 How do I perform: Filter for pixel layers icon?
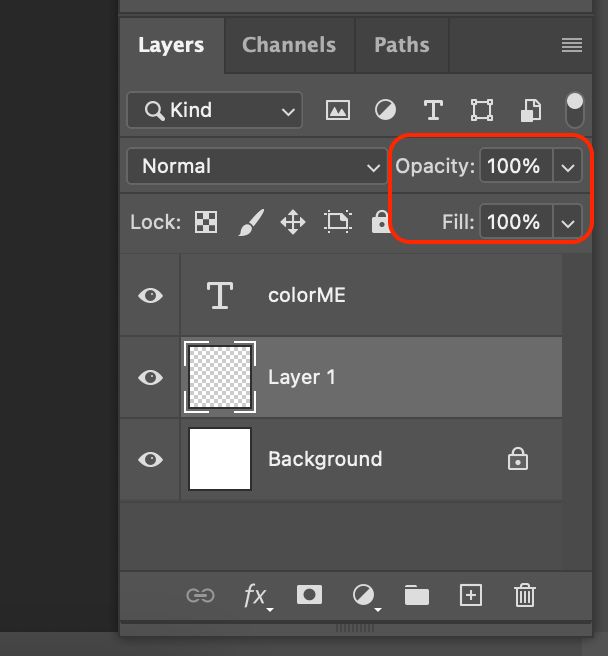[338, 110]
